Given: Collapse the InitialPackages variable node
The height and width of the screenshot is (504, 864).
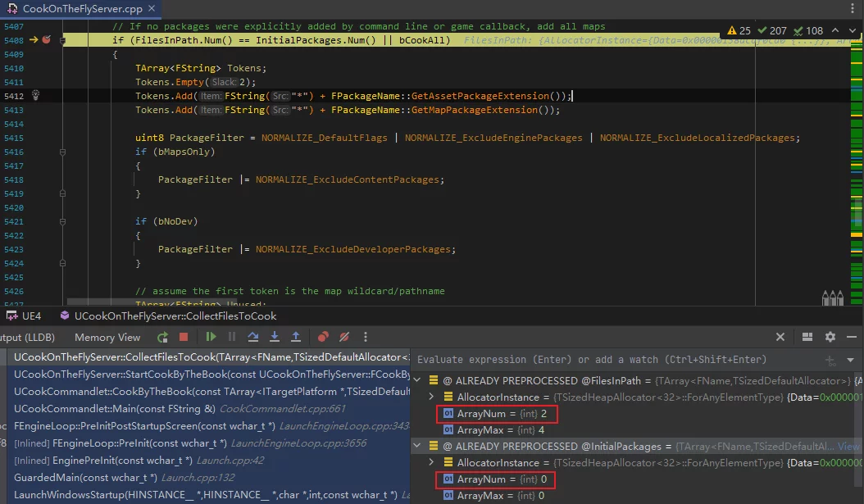Looking at the screenshot, I should (418, 447).
